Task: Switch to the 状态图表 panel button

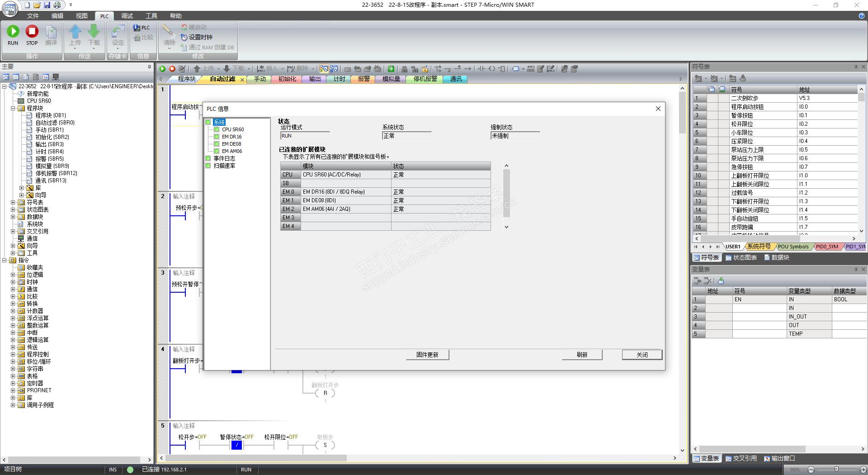Action: pos(741,257)
